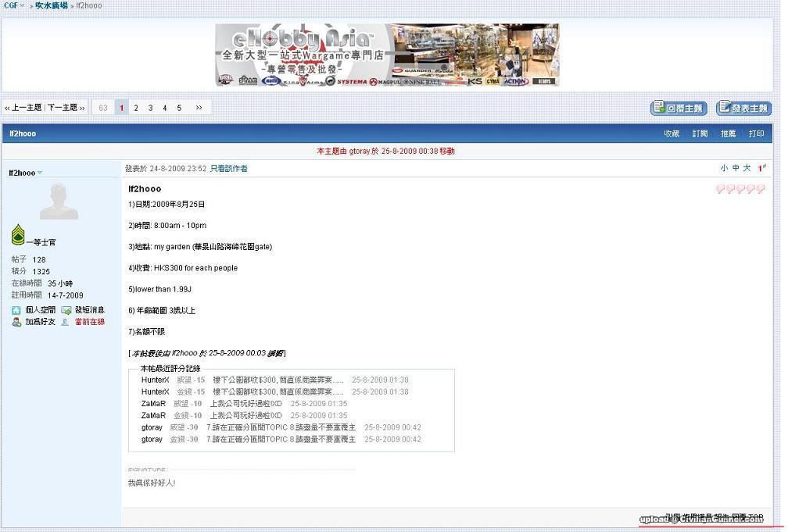The height and width of the screenshot is (532, 788).
Task: Expand the CGF breadcrumb dropdown arrow
Action: [x=23, y=5]
